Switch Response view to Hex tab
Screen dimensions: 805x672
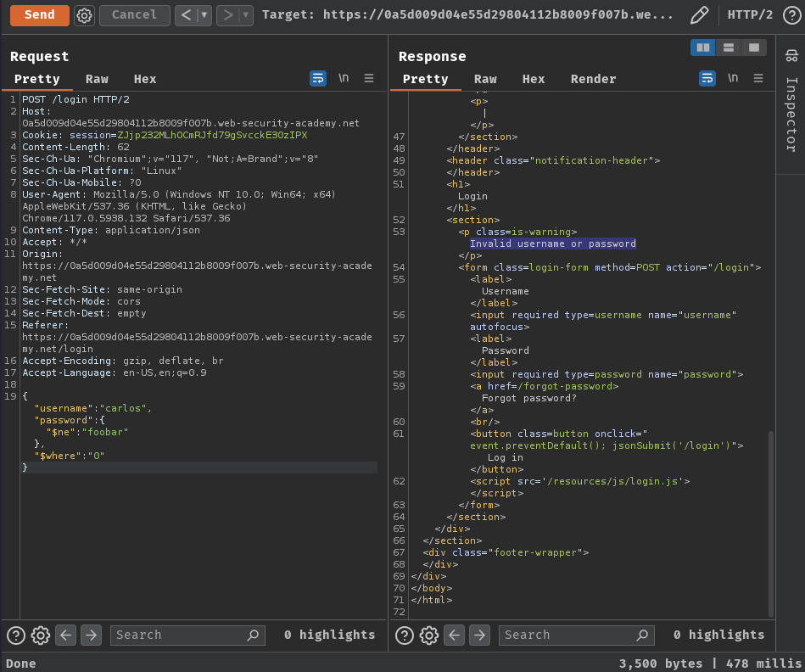[x=534, y=79]
